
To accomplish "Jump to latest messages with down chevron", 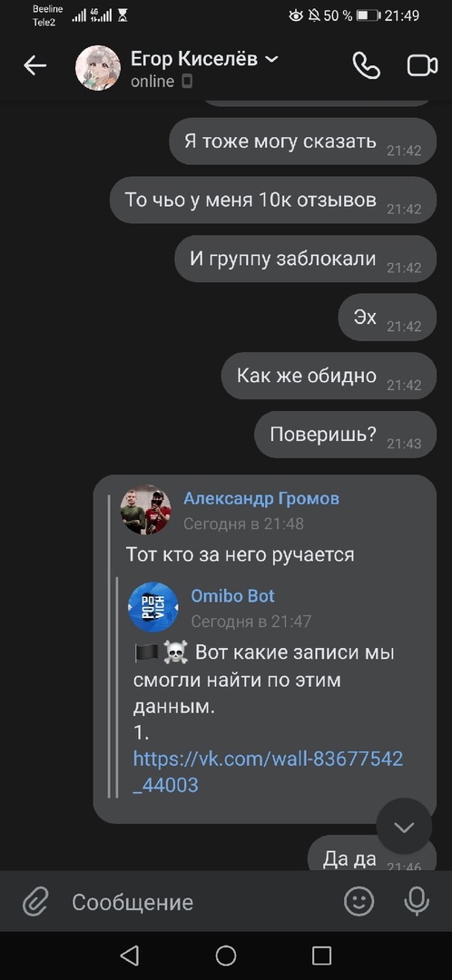I will (404, 827).
